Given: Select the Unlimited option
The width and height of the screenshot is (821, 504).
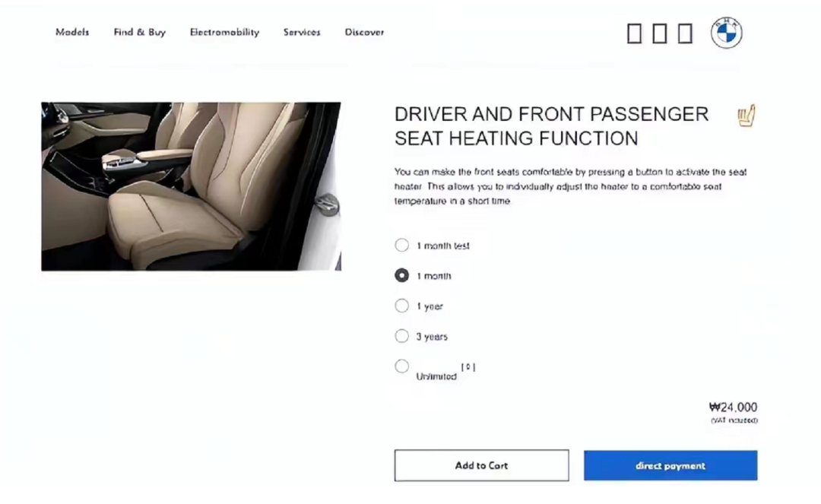Looking at the screenshot, I should tap(401, 366).
